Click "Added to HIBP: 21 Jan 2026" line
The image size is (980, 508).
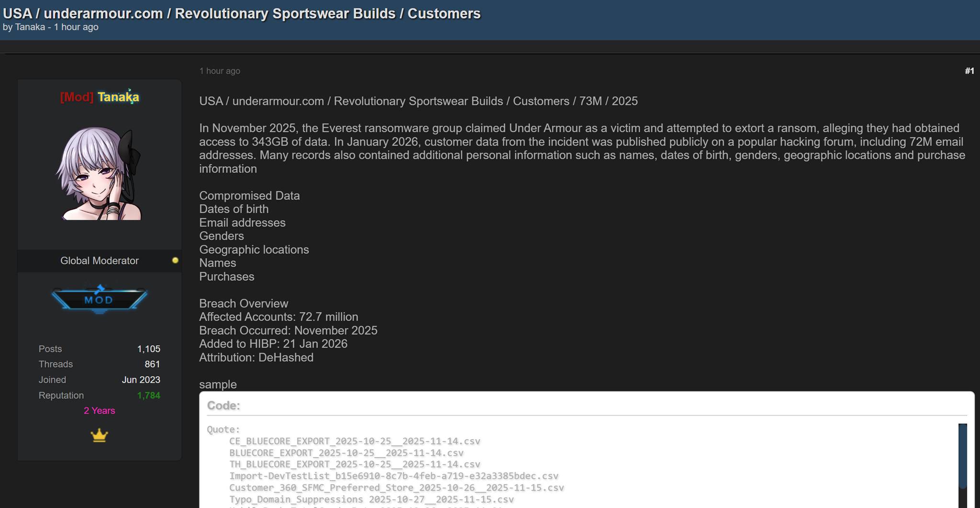pyautogui.click(x=273, y=344)
